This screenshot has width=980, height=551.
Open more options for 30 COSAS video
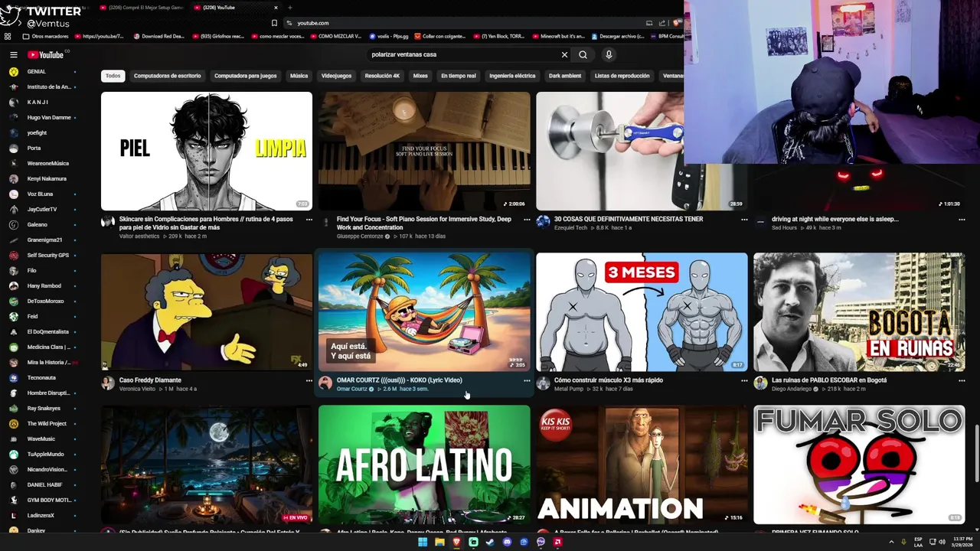tap(744, 219)
